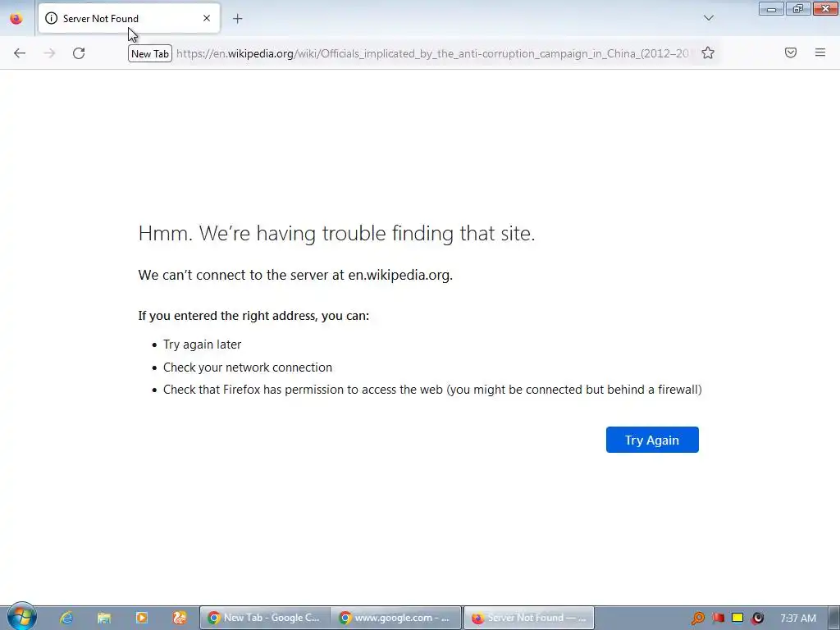Launch Windows Media Player from taskbar
The image size is (840, 630).
(141, 618)
